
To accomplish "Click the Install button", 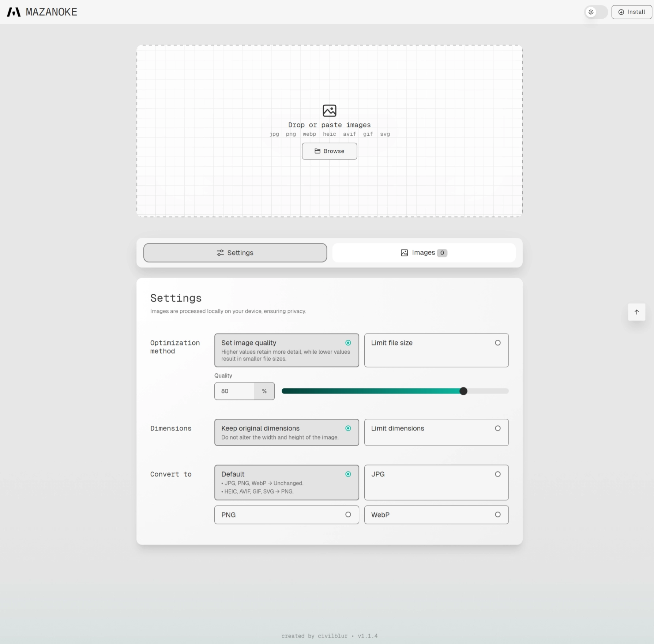I will 632,12.
